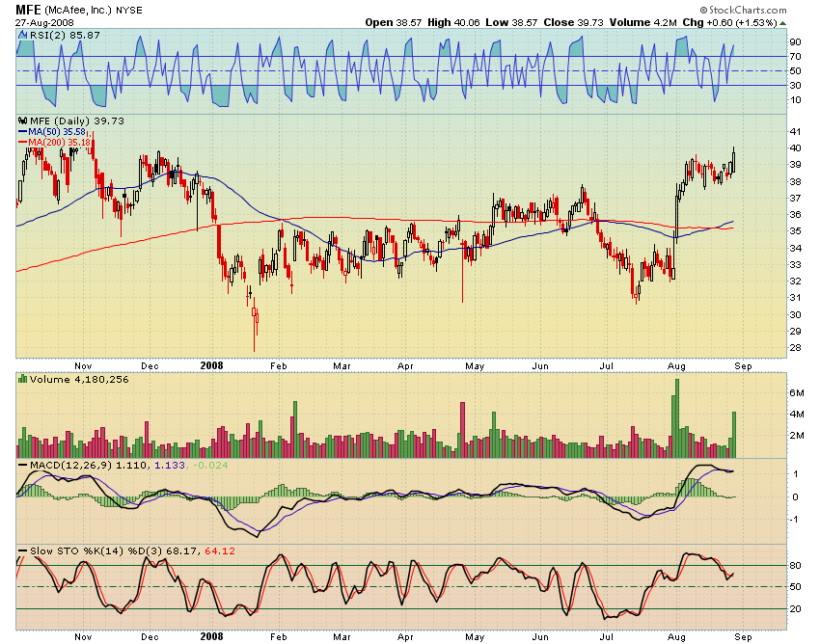Screen dimensions: 820x644
Task: Click the red 64.12 stochastic %D value
Action: point(220,550)
